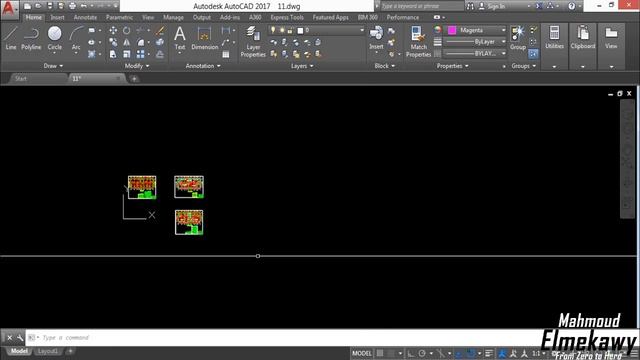Expand the Block panel

click(x=384, y=66)
